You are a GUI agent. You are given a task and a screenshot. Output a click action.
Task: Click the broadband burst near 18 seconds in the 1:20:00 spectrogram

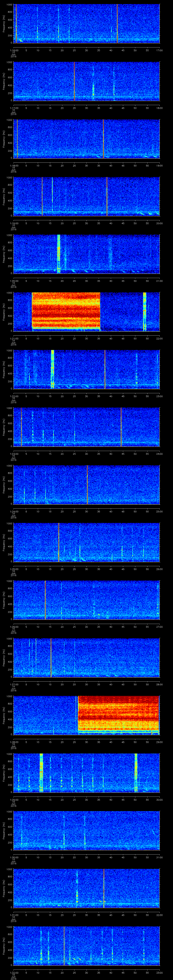[59, 254]
